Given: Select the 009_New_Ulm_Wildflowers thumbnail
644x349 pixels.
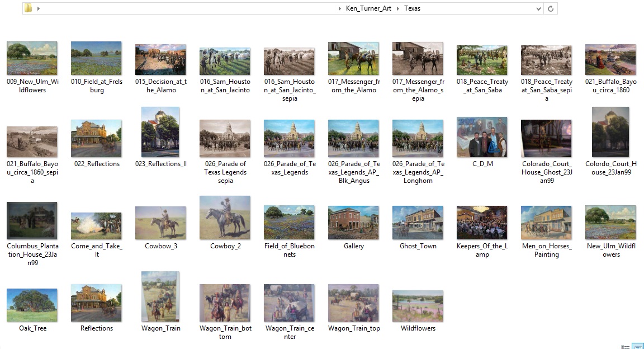Looking at the screenshot, I should point(32,58).
